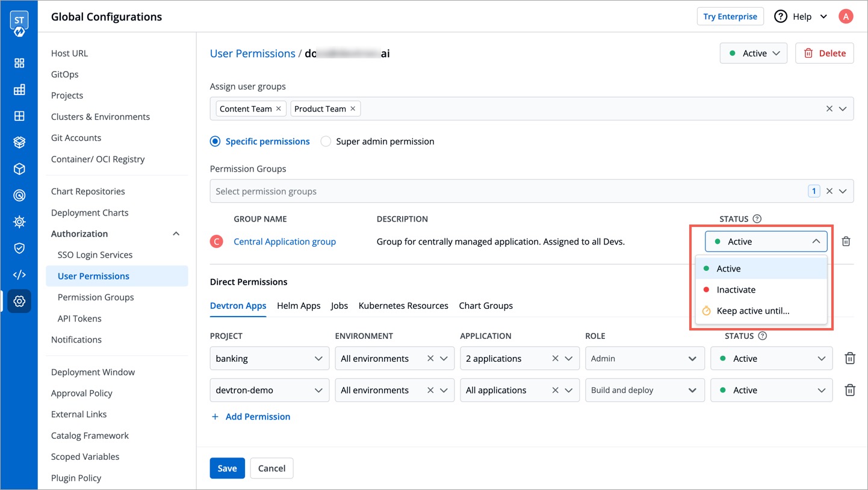Image resolution: width=868 pixels, height=490 pixels.
Task: Switch to Chart Groups tab
Action: coord(486,306)
